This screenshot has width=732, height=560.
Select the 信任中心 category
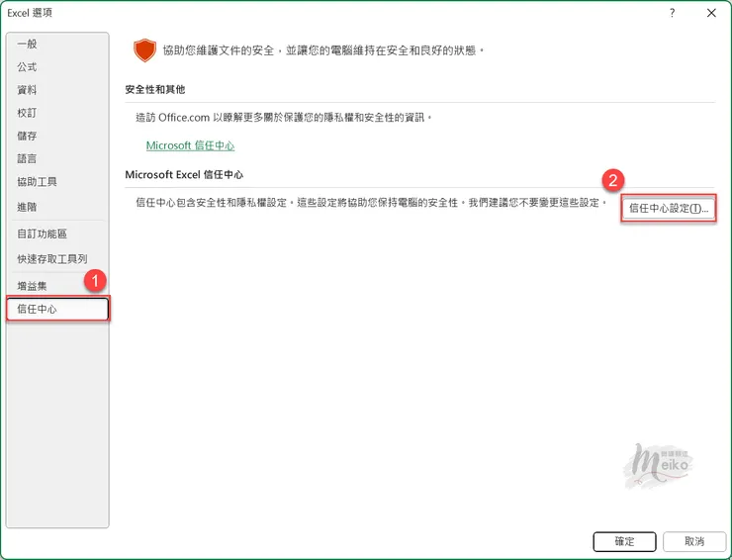[x=58, y=309]
